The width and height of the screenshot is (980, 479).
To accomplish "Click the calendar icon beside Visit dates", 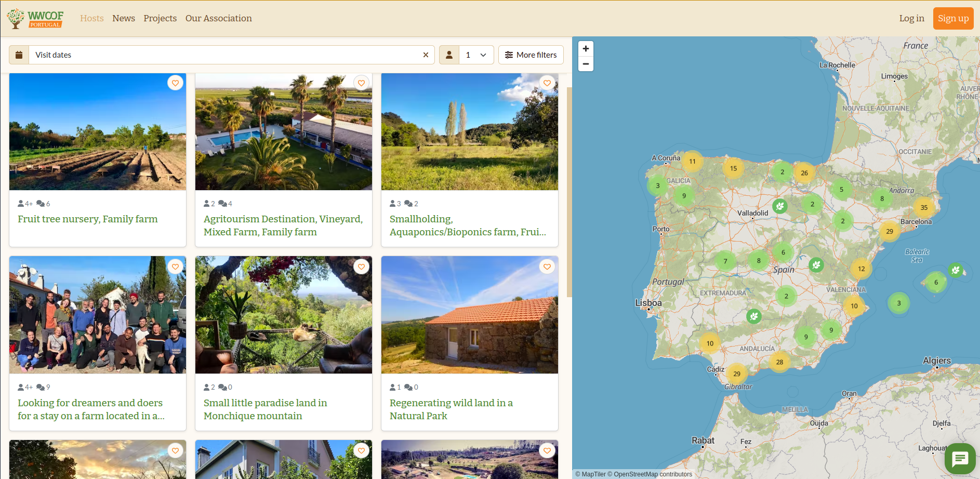I will [19, 55].
